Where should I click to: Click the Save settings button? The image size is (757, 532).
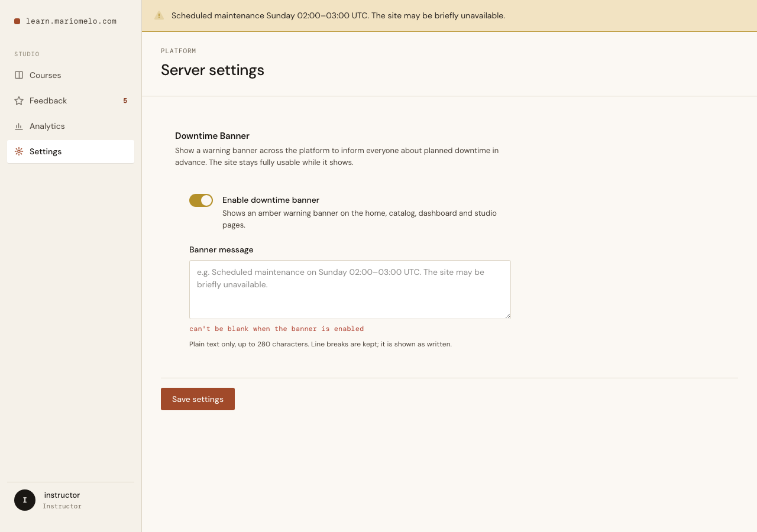coord(198,399)
